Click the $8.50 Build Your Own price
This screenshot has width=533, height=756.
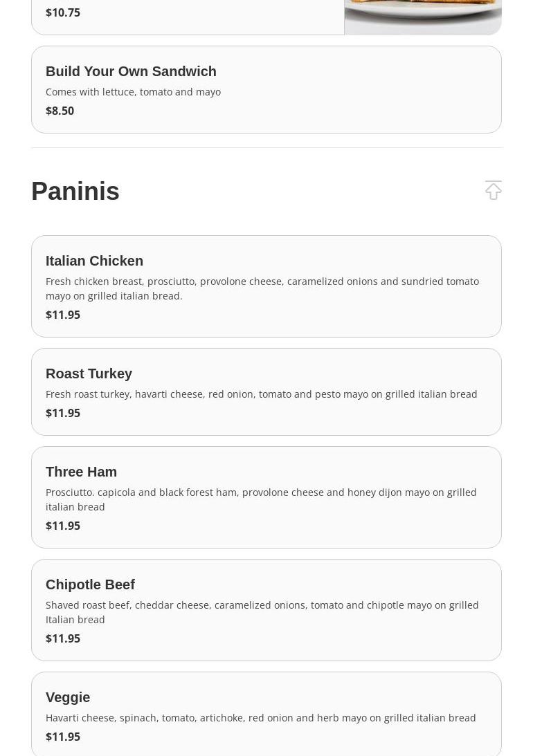click(x=60, y=111)
